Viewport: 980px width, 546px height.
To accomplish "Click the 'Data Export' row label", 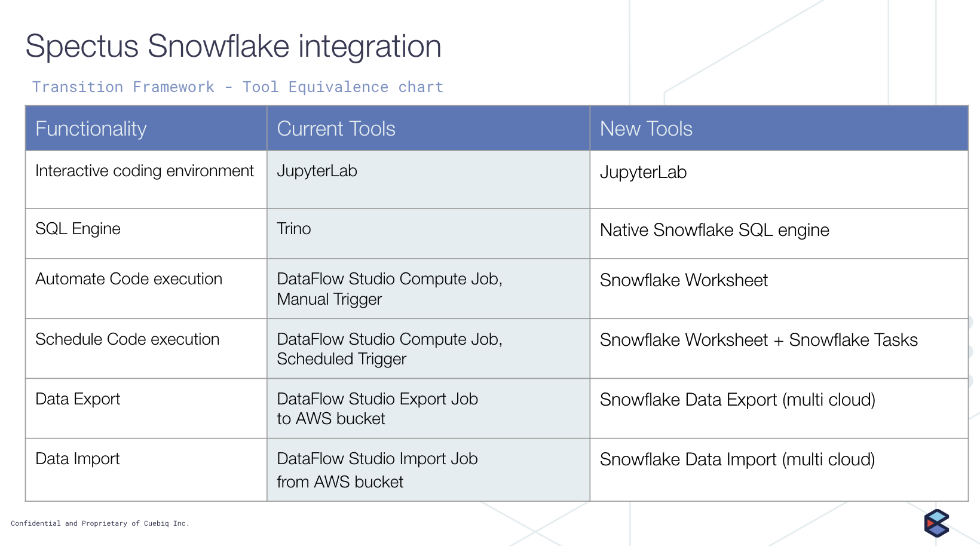I will (78, 399).
